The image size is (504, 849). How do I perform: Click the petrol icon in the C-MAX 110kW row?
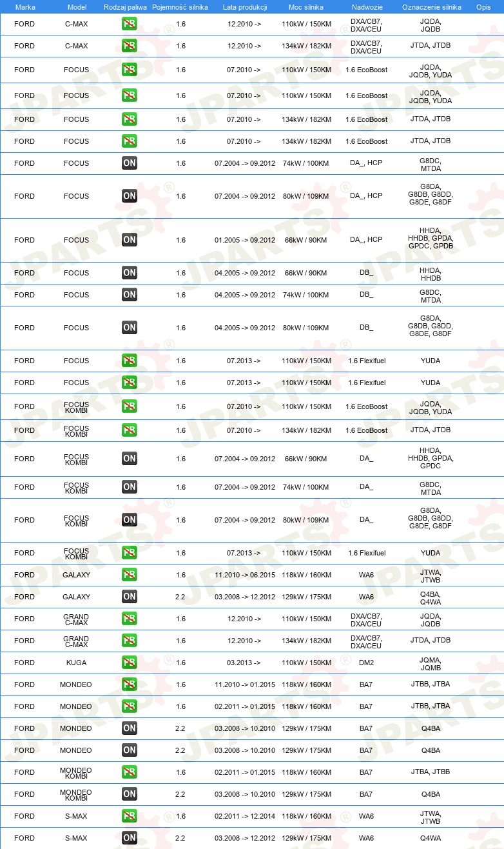(x=130, y=25)
